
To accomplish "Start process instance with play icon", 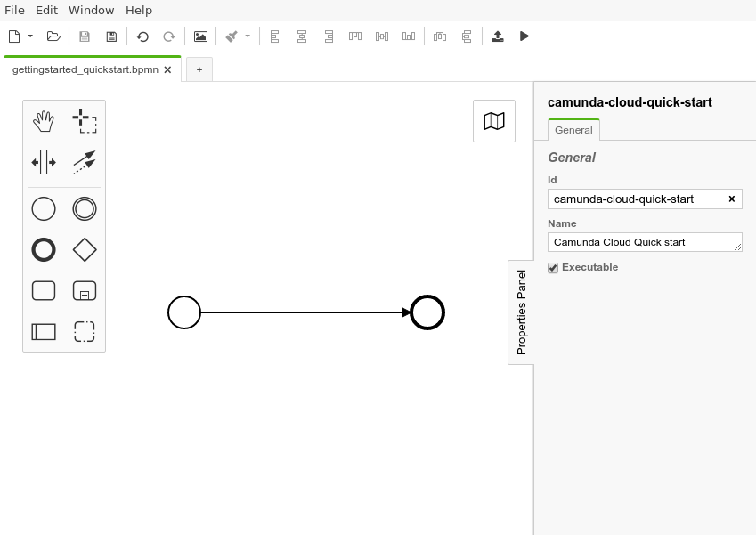I will click(x=524, y=36).
